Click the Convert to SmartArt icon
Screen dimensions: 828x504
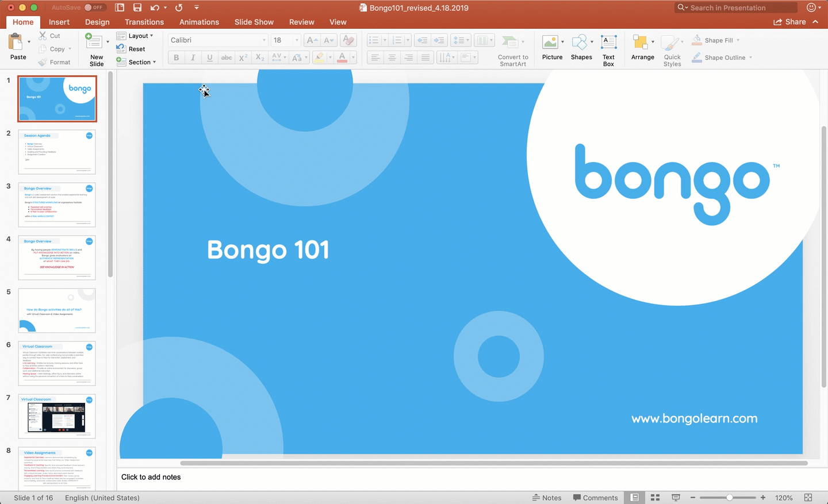pos(510,43)
